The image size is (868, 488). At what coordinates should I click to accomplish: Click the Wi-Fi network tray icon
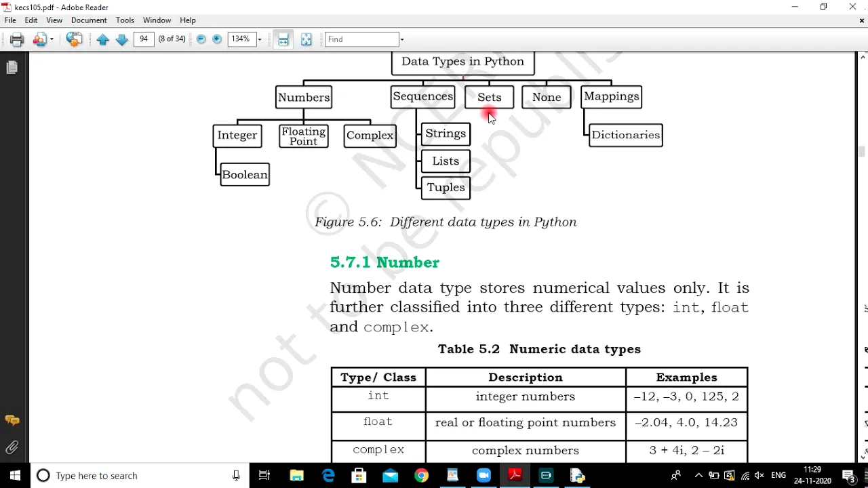pyautogui.click(x=745, y=476)
